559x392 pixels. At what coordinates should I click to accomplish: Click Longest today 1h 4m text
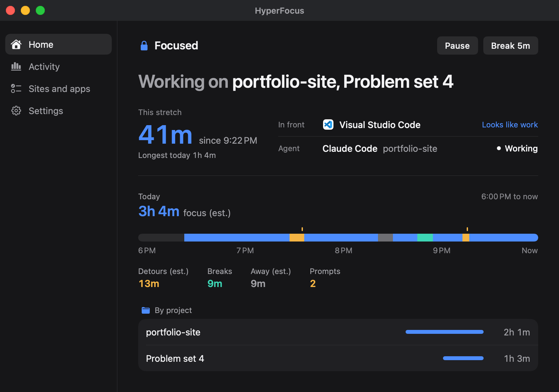tap(177, 155)
